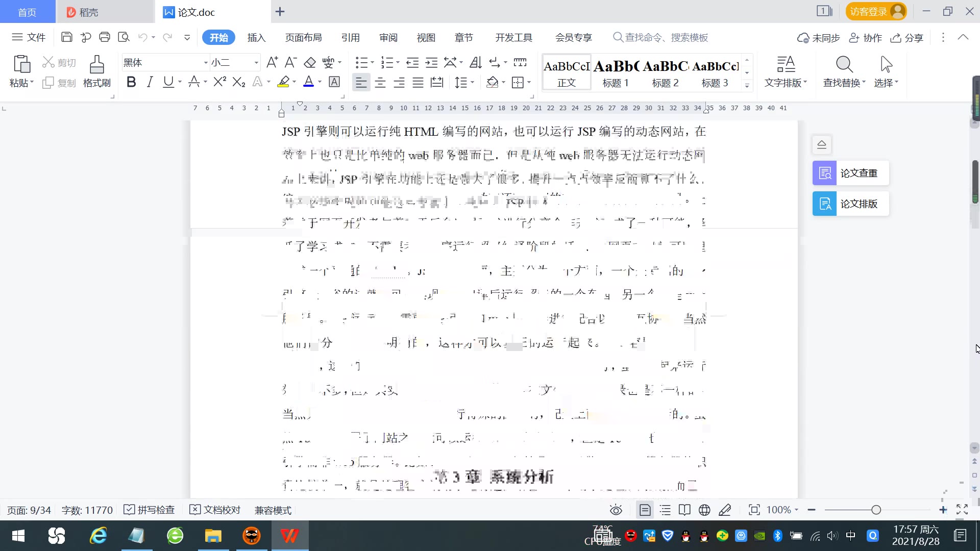
Task: Switch to eye protection mode icon
Action: [616, 510]
